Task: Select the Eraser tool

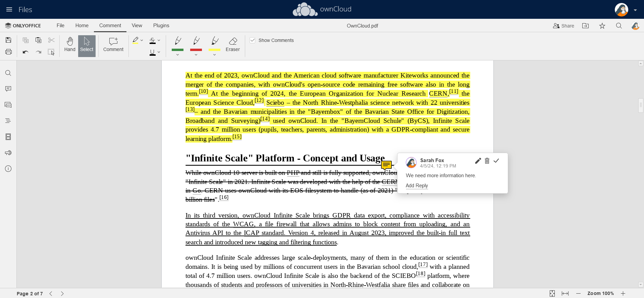Action: [232, 45]
